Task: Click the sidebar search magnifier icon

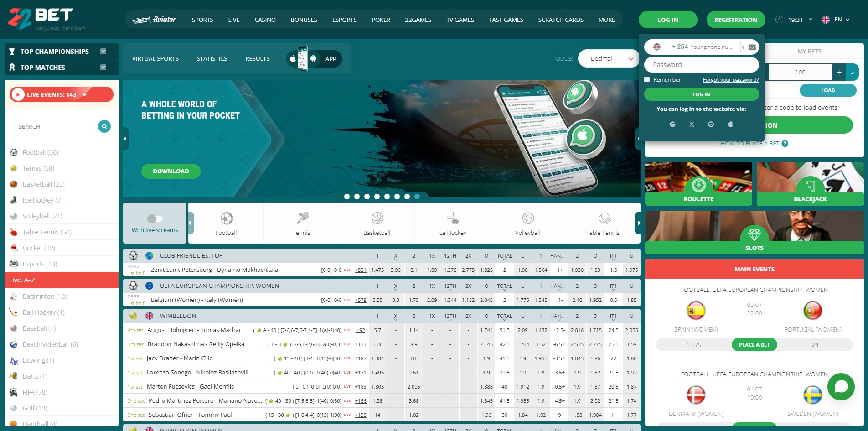Action: [104, 126]
